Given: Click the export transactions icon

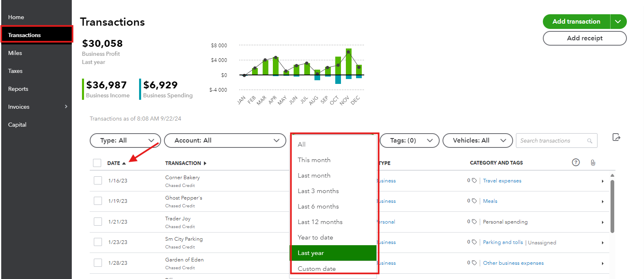Looking at the screenshot, I should point(616,137).
